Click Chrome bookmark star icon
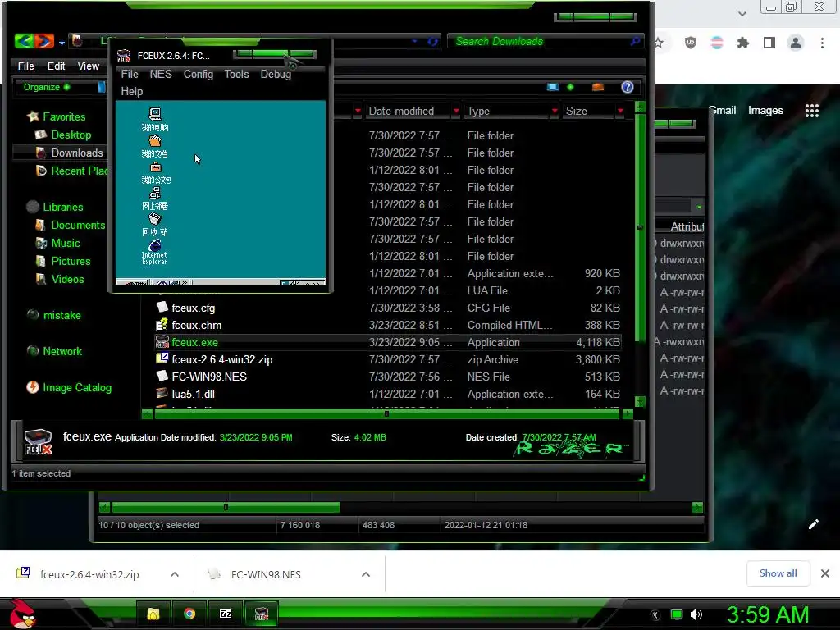840x630 pixels. 659,43
